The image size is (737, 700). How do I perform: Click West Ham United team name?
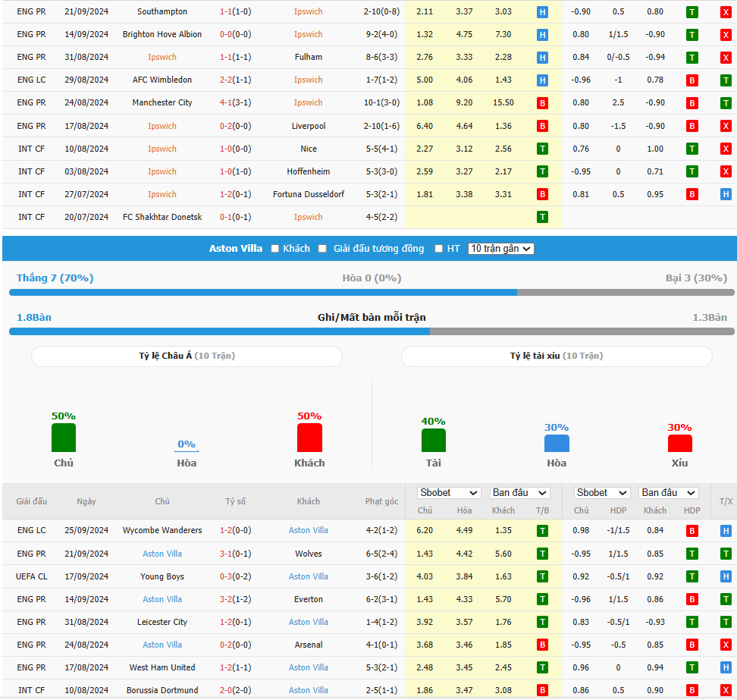coord(162,667)
